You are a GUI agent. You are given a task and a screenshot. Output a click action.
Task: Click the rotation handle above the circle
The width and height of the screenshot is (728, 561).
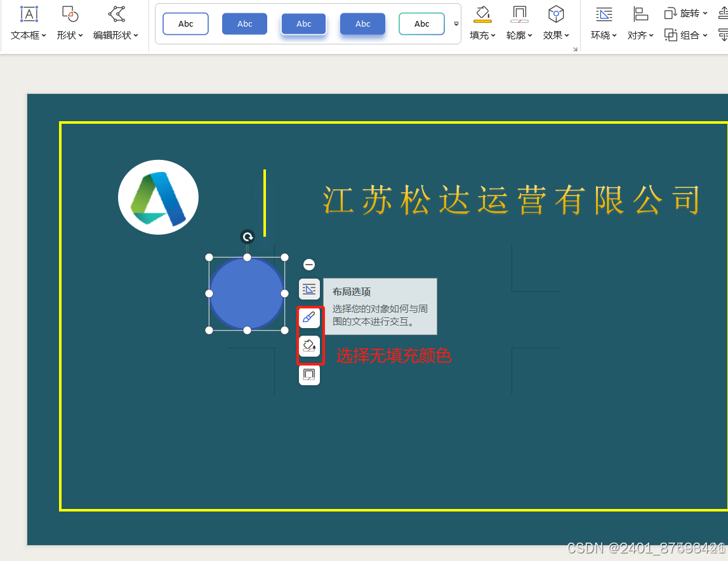248,237
